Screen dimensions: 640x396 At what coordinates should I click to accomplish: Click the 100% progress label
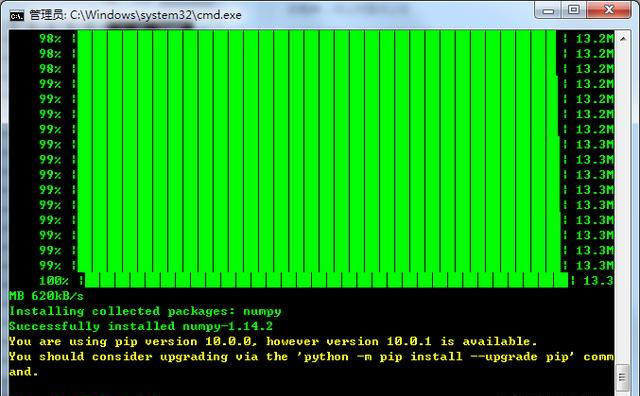(x=54, y=281)
